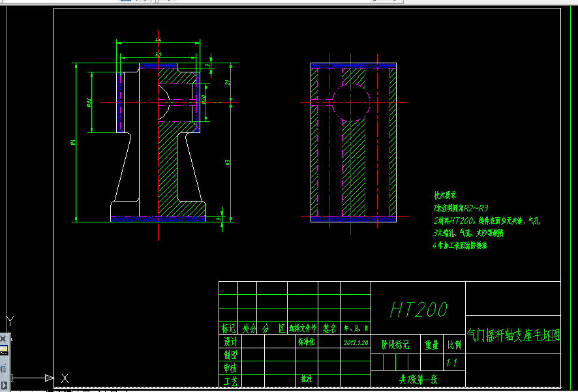
Task: Click the X axis label of UCS icon
Action: [65, 378]
